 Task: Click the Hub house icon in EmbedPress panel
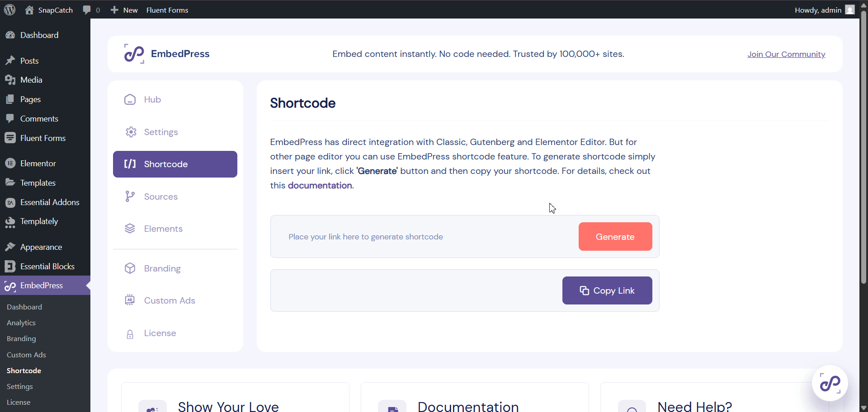(x=130, y=99)
